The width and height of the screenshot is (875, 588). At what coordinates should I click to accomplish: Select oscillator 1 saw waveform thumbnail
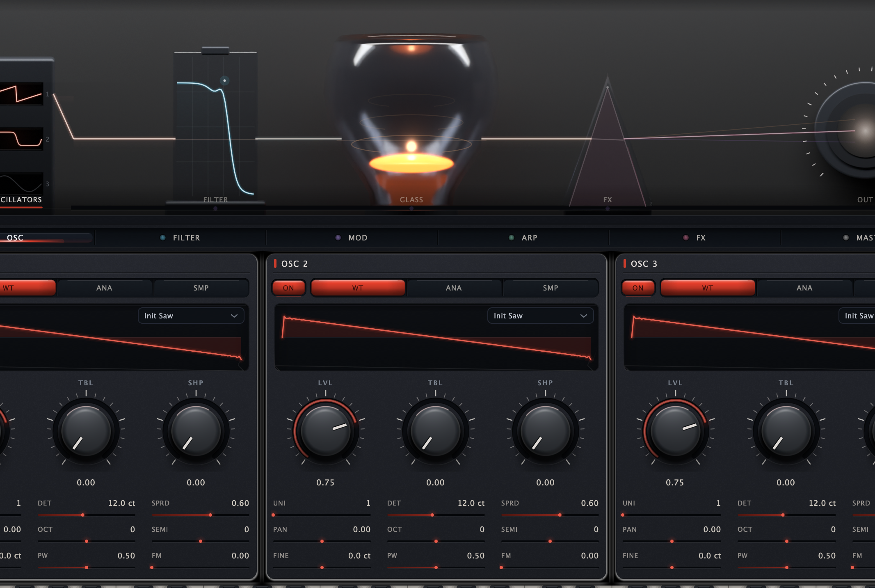click(21, 94)
